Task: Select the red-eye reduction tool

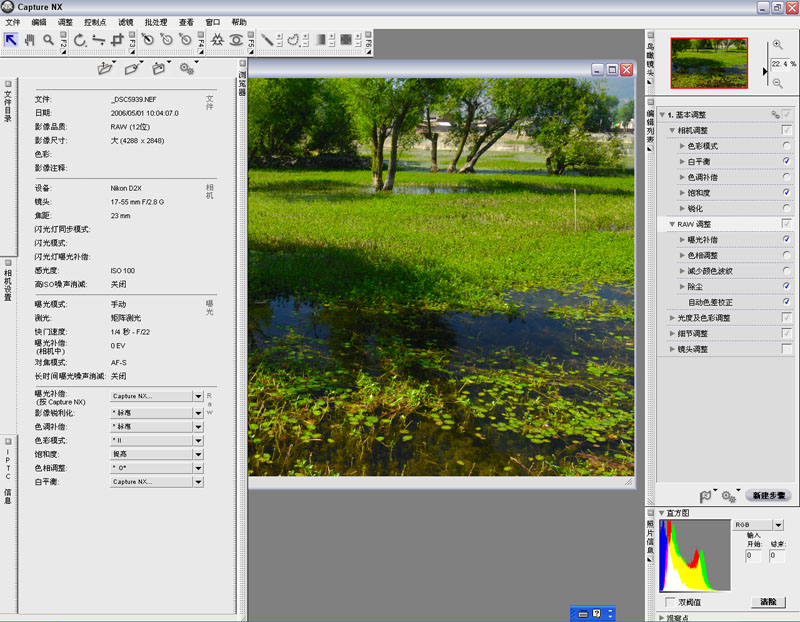Action: coord(236,40)
